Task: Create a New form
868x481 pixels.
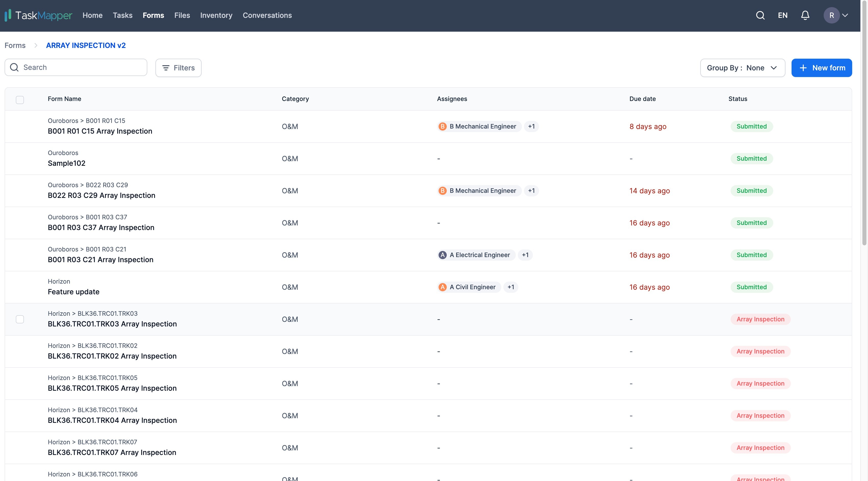Action: [x=822, y=68]
